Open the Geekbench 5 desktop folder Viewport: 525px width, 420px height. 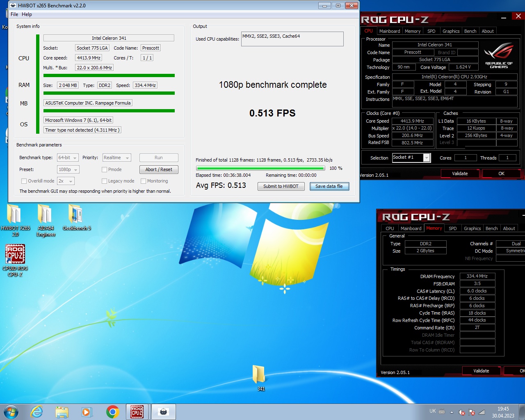(x=77, y=217)
